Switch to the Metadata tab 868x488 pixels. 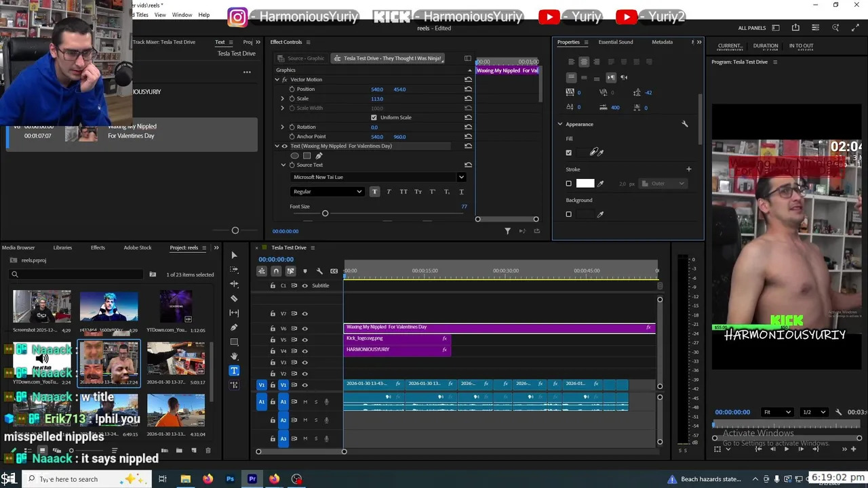point(662,42)
